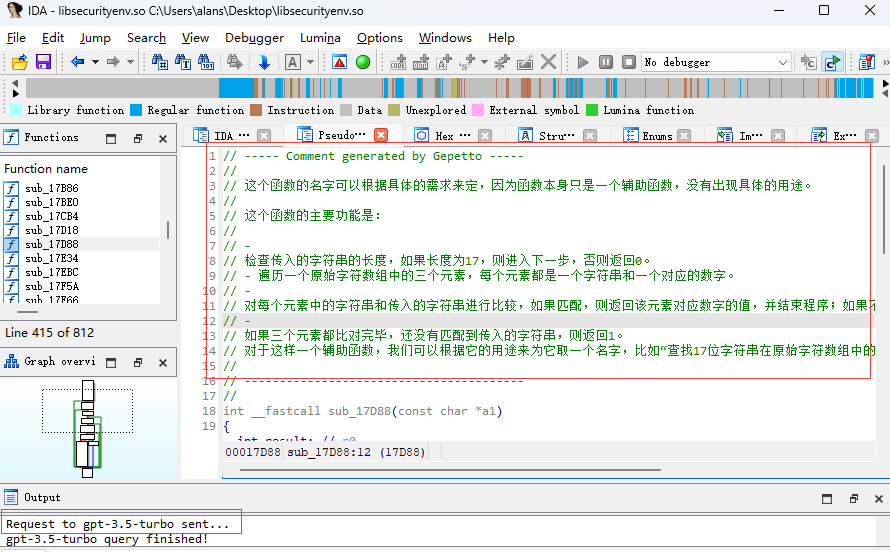Click the boxed letter A text icon
The height and width of the screenshot is (552, 890).
coord(293,62)
